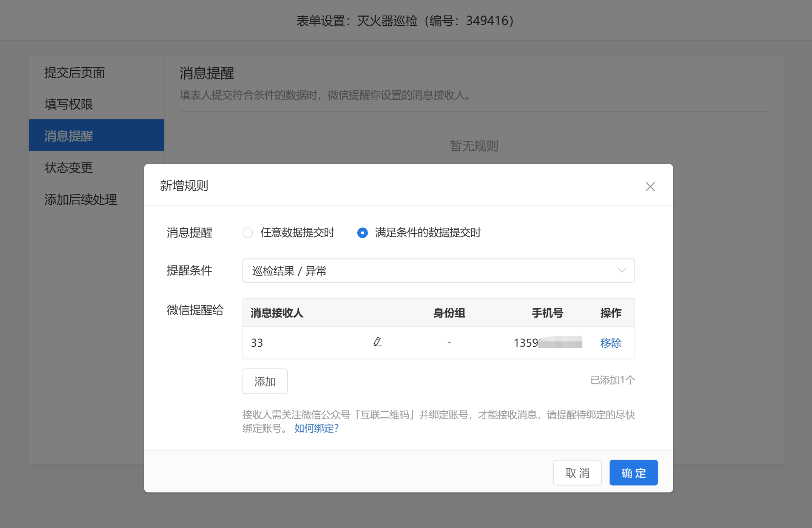Open 添加后续处理 sidebar tab
The height and width of the screenshot is (528, 812).
(81, 199)
